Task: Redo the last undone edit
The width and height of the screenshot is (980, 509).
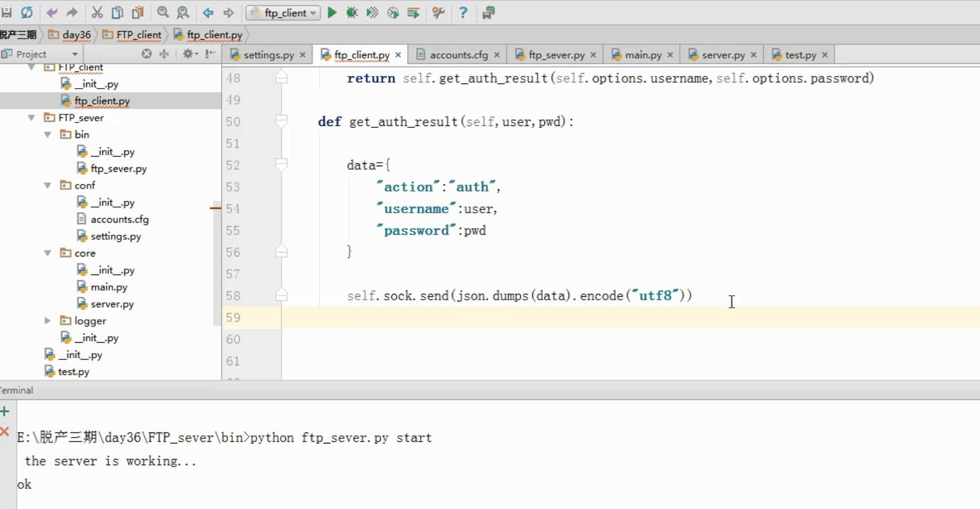Action: [x=72, y=12]
